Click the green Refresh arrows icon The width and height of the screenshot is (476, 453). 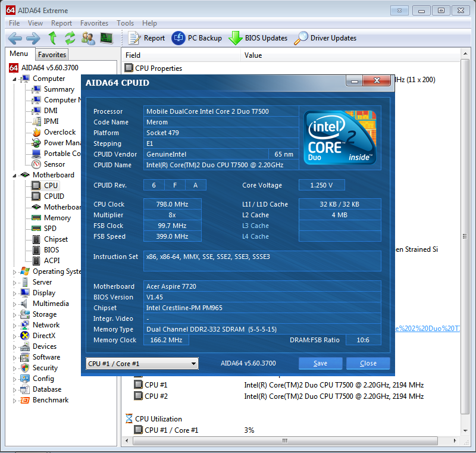pyautogui.click(x=70, y=38)
